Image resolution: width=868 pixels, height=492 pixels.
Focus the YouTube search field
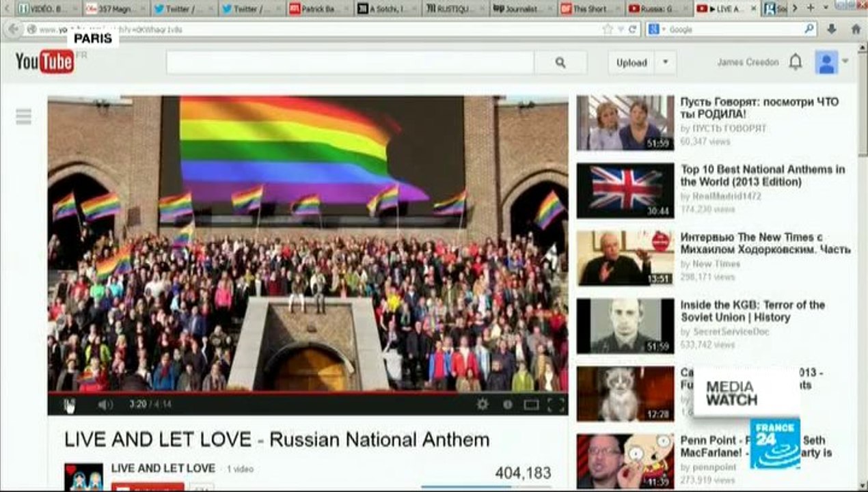point(350,63)
